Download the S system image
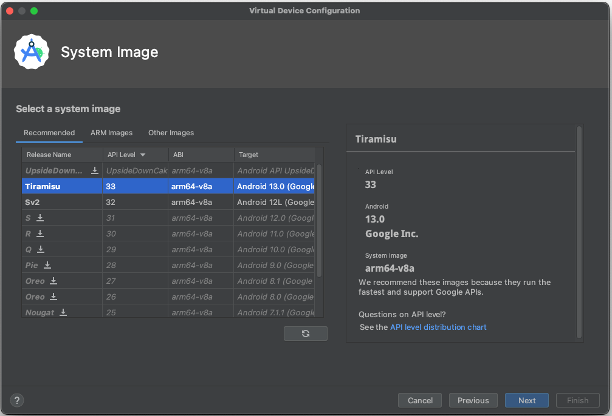 click(x=40, y=218)
